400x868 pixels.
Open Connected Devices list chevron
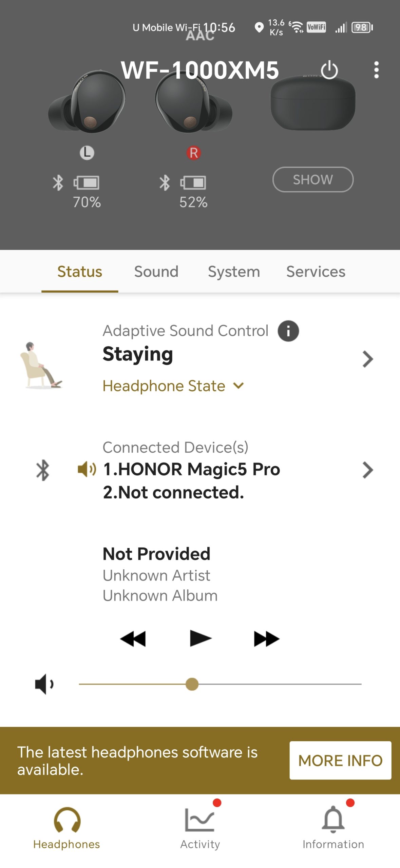[x=368, y=470]
